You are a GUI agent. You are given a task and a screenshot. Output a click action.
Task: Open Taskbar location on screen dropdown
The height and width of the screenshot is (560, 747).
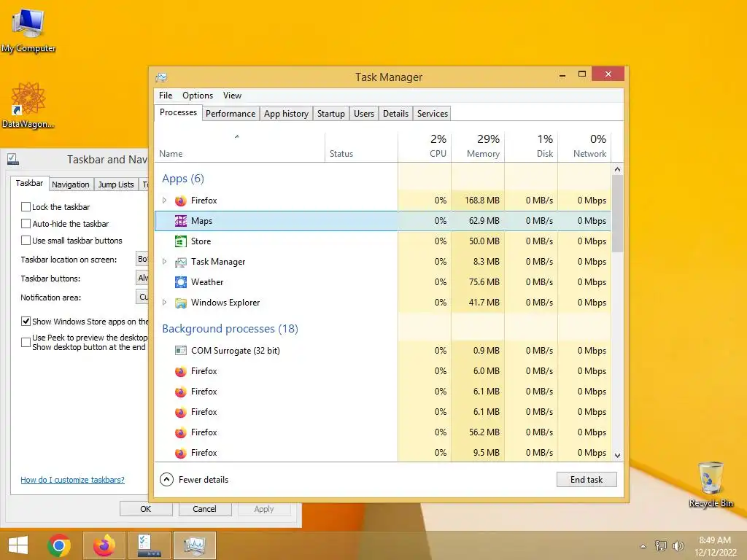pos(142,259)
